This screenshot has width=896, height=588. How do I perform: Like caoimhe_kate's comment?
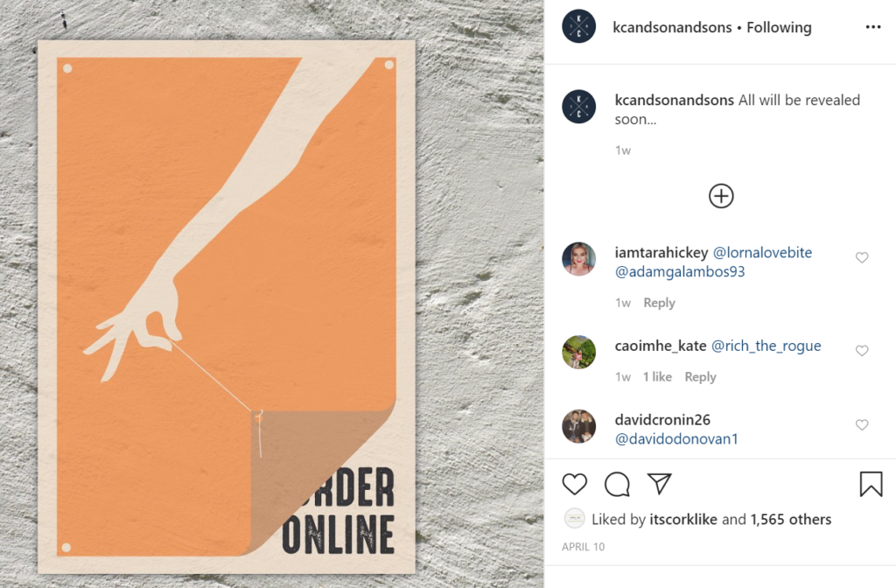[862, 350]
